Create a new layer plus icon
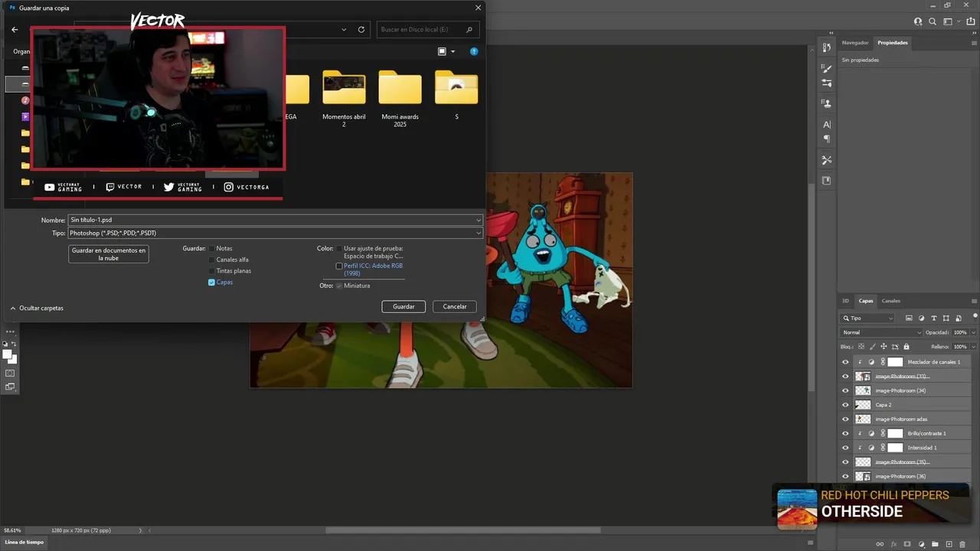Viewport: 980px width, 551px height. (949, 544)
